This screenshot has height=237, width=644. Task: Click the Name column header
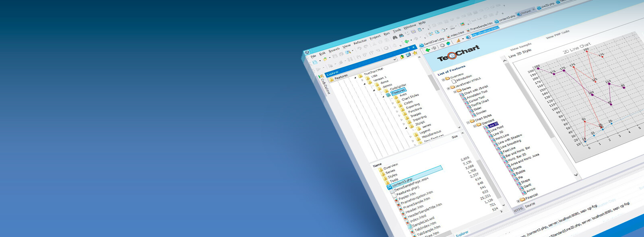coord(377,165)
